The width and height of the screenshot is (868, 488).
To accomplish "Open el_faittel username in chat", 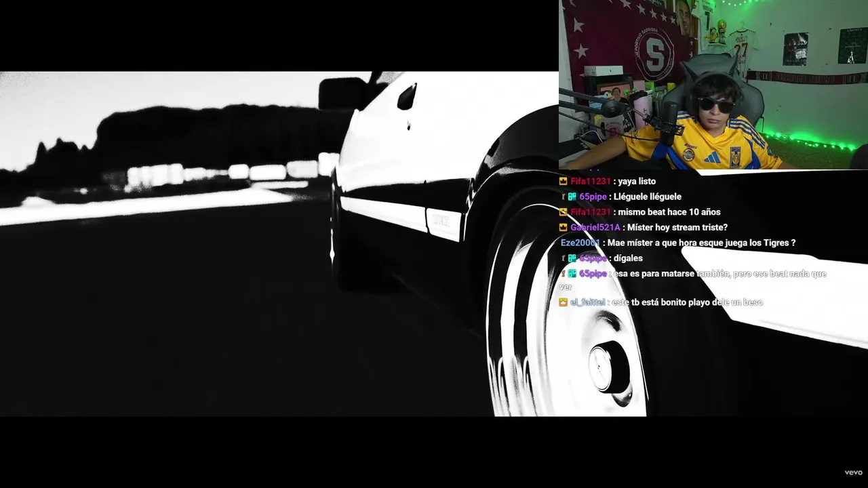I will pyautogui.click(x=588, y=302).
